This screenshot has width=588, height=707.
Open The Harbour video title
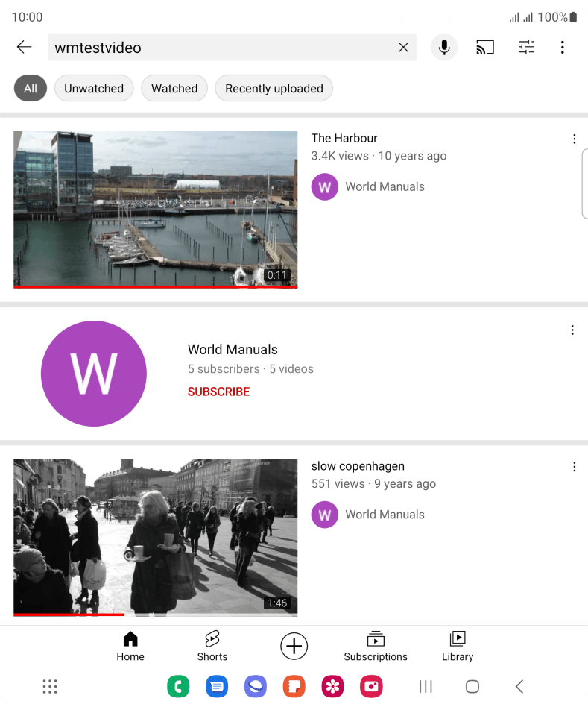click(x=344, y=138)
